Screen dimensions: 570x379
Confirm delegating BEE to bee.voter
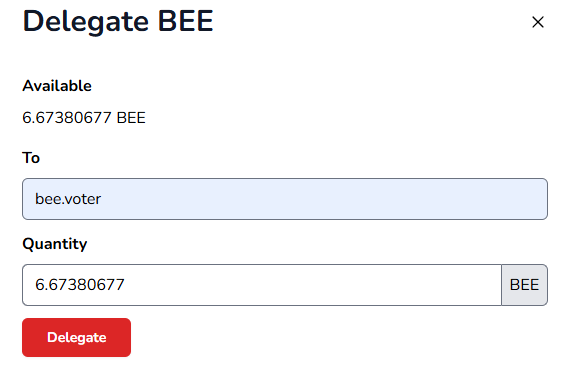point(76,337)
